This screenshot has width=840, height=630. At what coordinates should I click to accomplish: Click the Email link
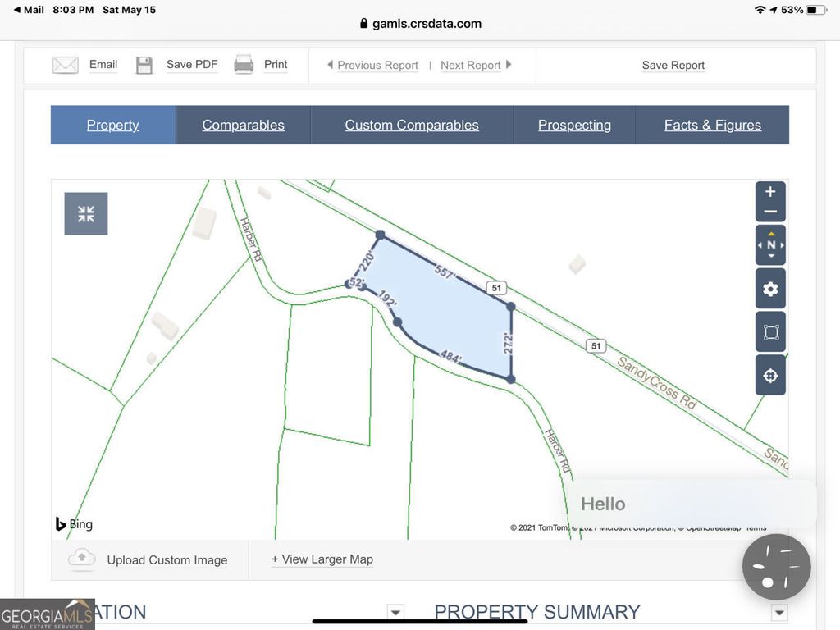coord(103,64)
